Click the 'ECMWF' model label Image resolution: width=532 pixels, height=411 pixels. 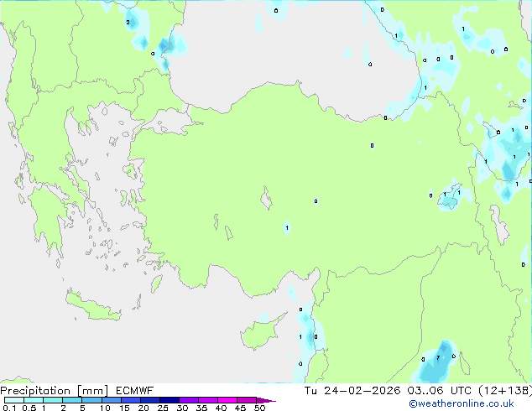tap(135, 391)
